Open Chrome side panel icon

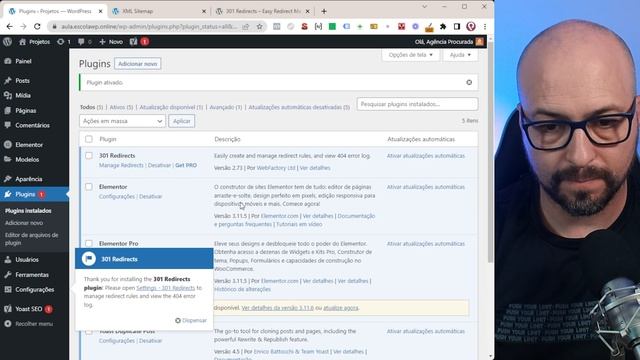click(x=457, y=27)
